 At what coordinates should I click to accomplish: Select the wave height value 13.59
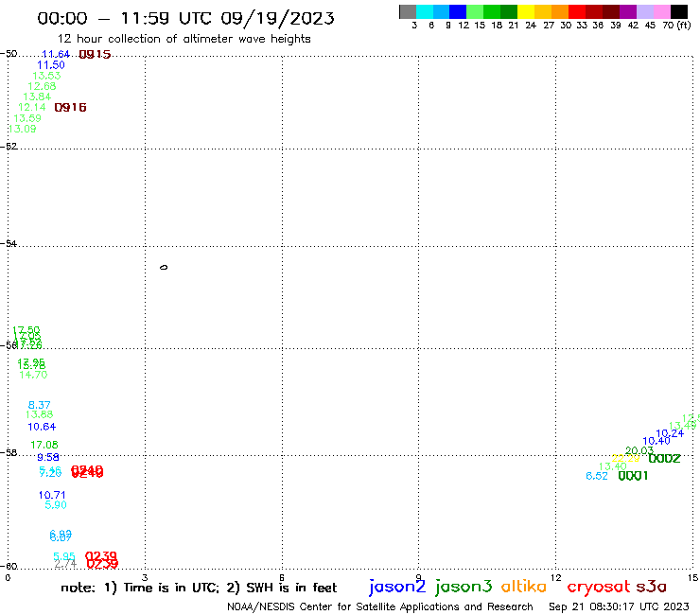coord(27,118)
